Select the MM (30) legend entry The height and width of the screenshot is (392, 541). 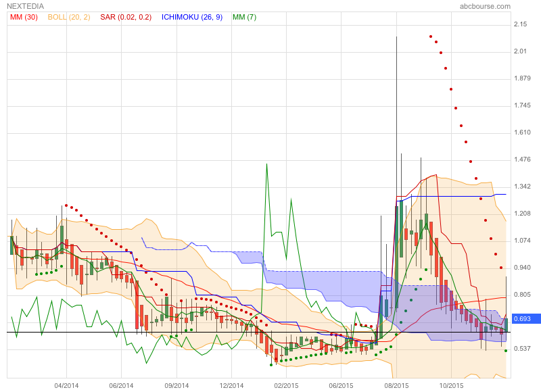point(24,17)
